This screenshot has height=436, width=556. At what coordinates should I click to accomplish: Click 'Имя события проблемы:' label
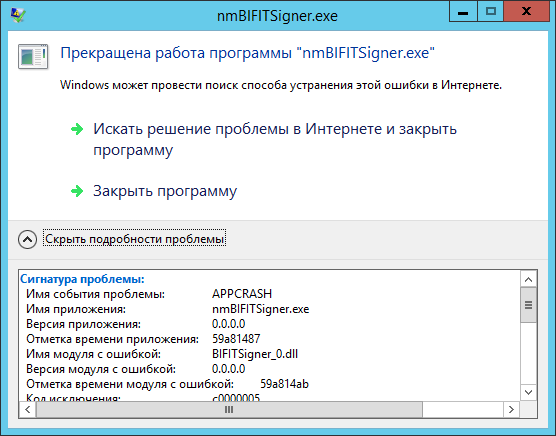pos(96,294)
